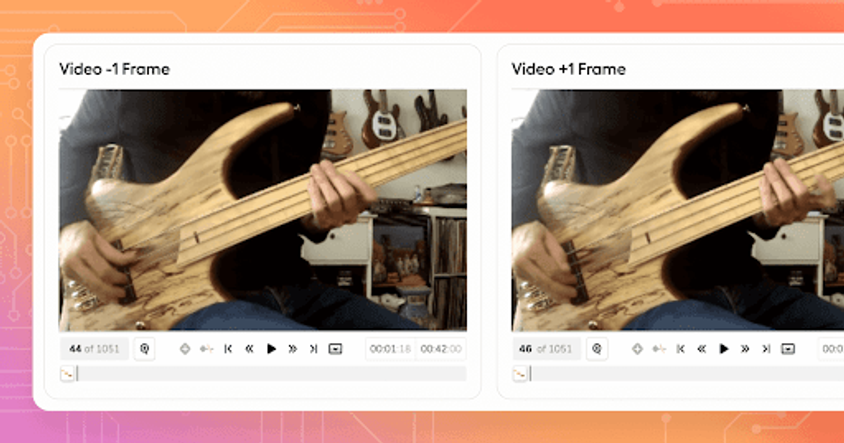Open zoom magnifier in Video -1 Frame
The image size is (844, 443).
[144, 349]
